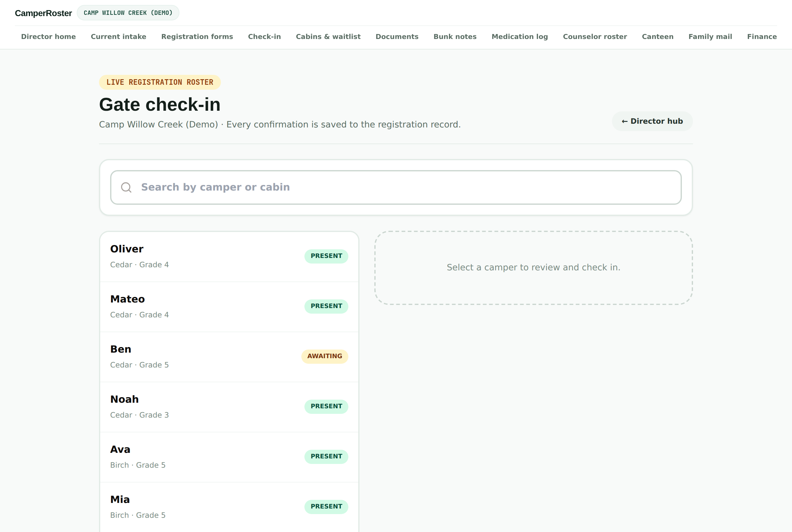This screenshot has width=792, height=532.
Task: Click Ben's 'Cedar · Grade 5' subtitle
Action: (x=140, y=365)
